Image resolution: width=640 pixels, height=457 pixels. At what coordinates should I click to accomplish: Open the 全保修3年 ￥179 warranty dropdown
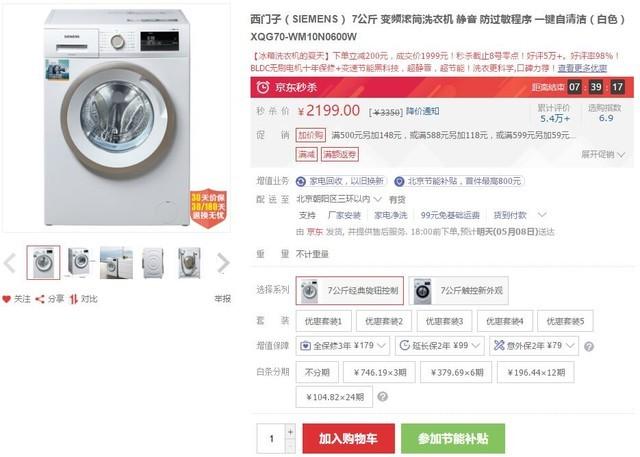(x=339, y=346)
